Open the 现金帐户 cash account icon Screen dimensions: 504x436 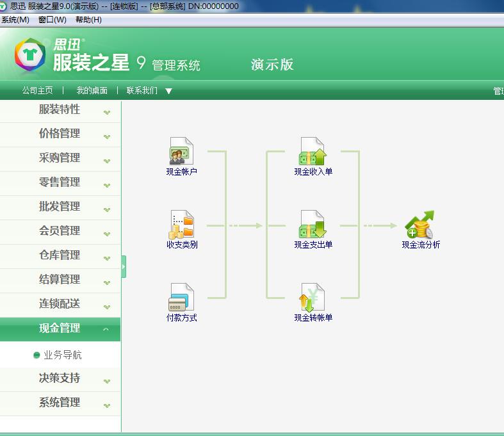182,151
